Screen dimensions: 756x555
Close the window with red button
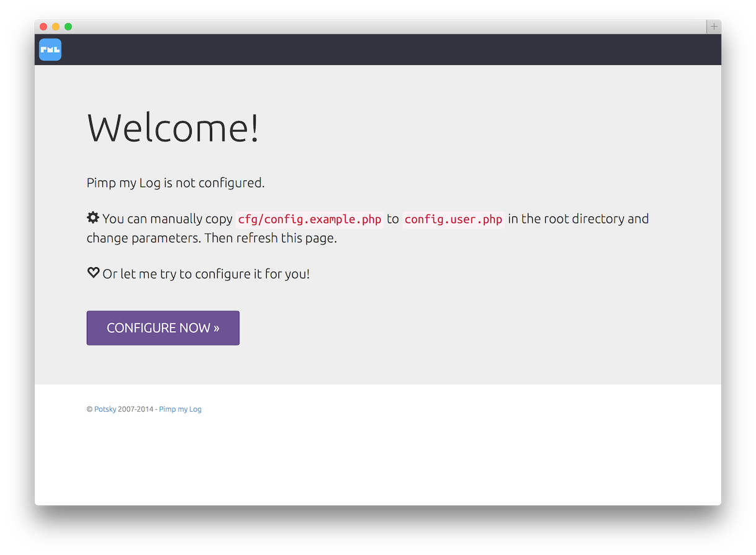(43, 27)
